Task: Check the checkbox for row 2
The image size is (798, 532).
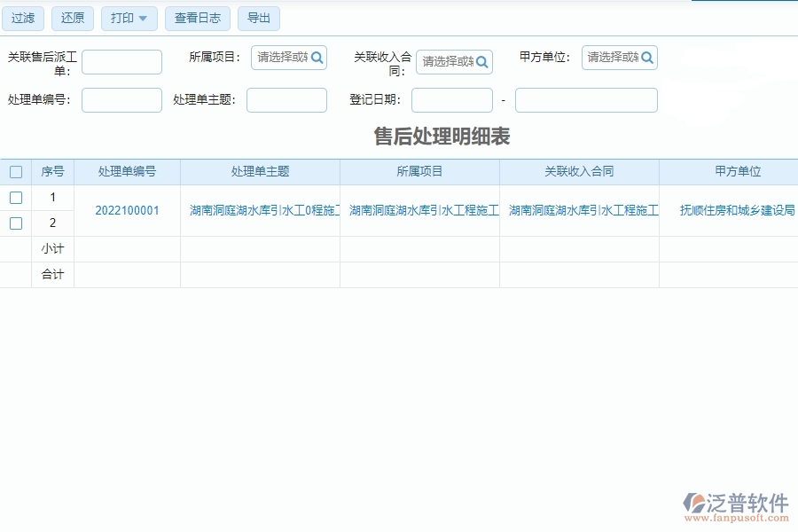Action: [x=15, y=223]
